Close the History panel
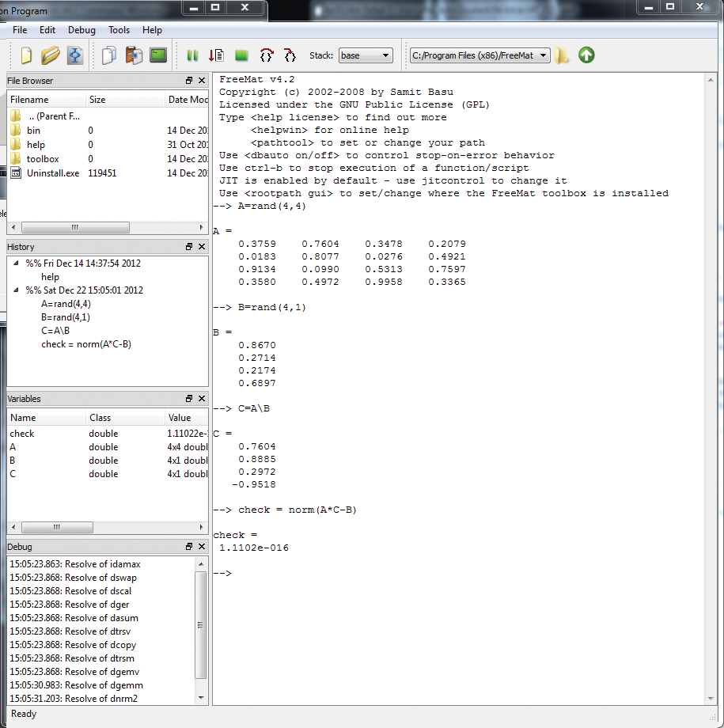The image size is (724, 728). [x=202, y=246]
